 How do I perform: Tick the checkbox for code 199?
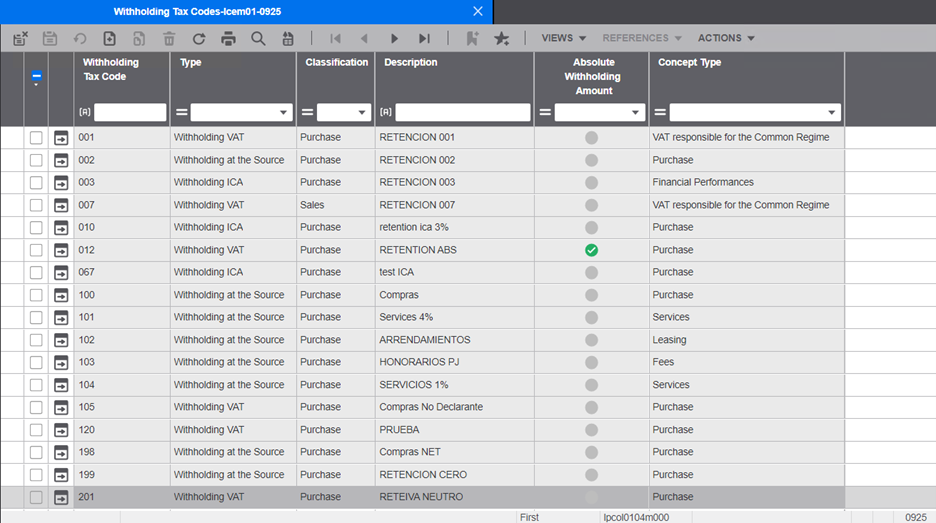[36, 475]
